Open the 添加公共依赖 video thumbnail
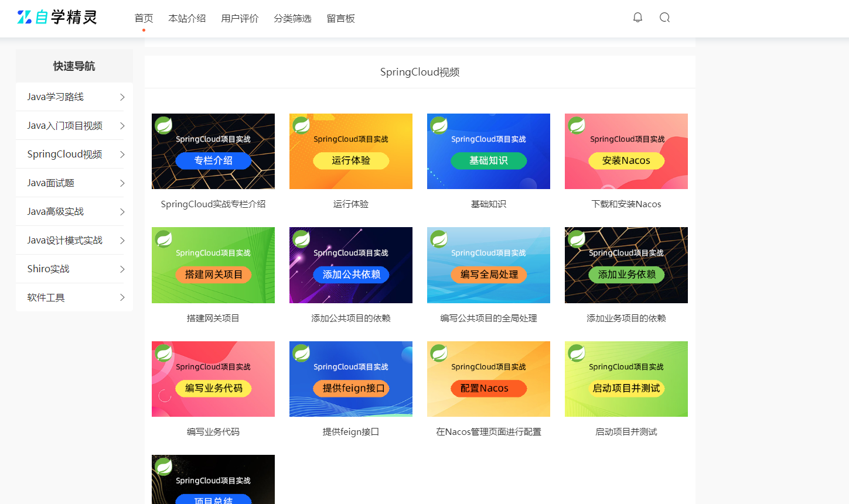The image size is (849, 504). click(351, 265)
